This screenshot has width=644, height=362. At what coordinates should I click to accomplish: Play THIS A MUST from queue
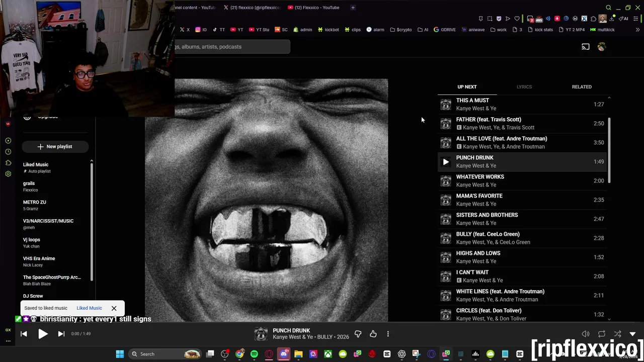tap(522, 105)
